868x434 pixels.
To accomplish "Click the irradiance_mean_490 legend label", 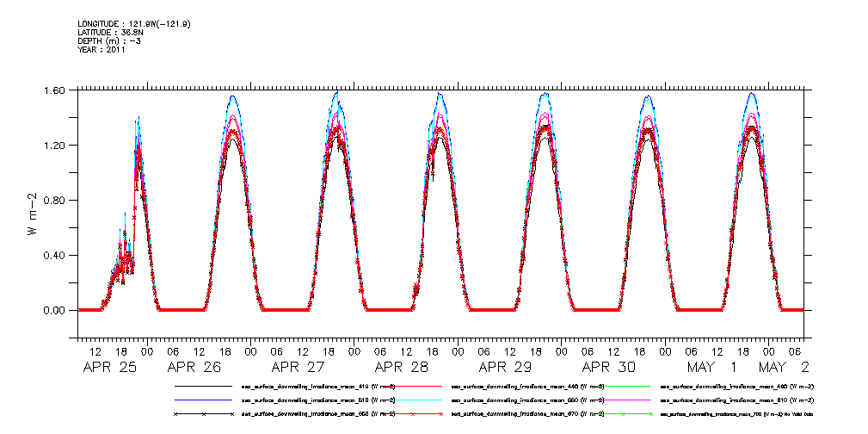I will point(738,386).
